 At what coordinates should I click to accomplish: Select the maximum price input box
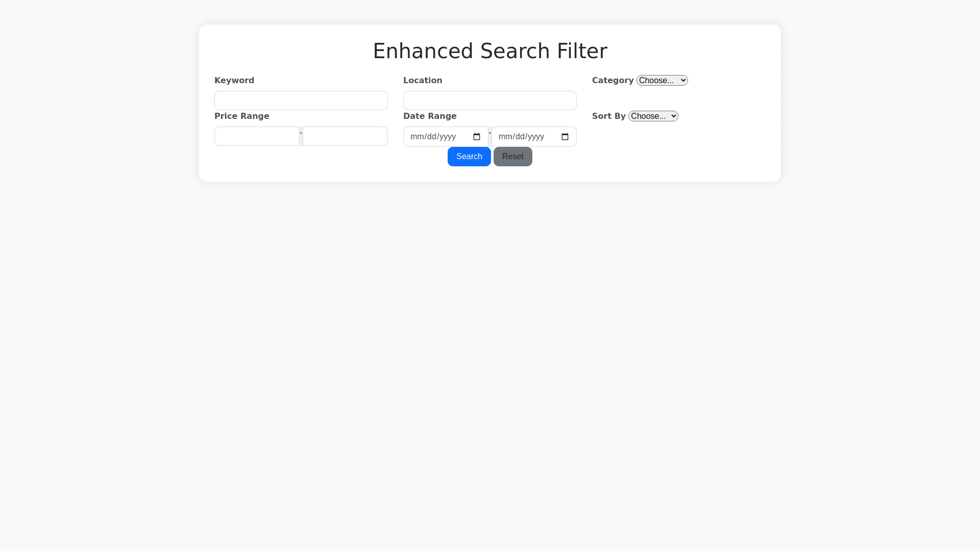click(x=345, y=136)
